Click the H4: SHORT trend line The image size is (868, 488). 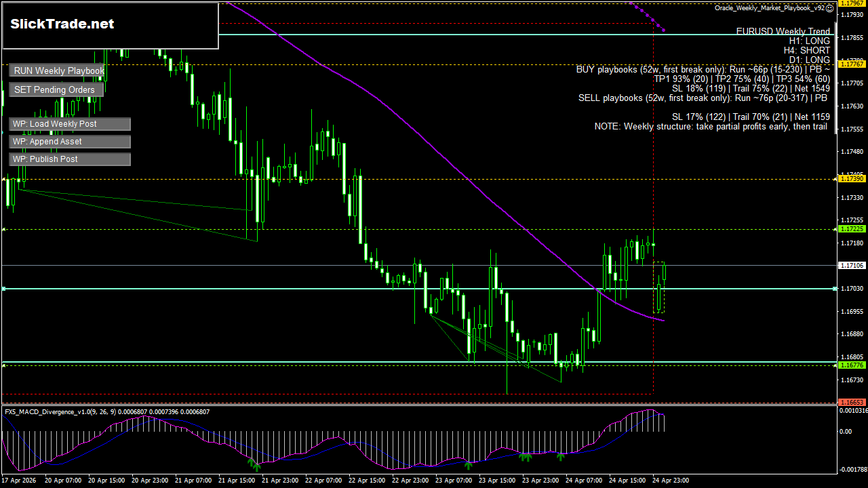pyautogui.click(x=807, y=50)
